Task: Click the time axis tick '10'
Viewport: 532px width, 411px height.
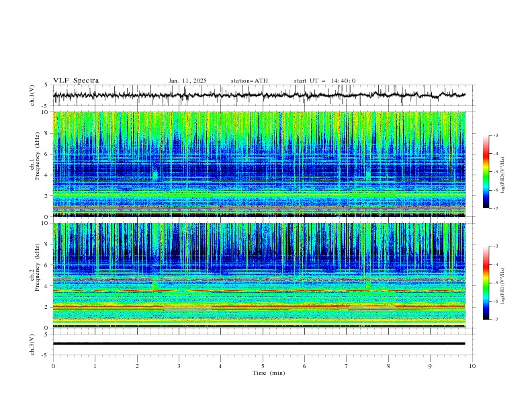Action: (x=472, y=366)
